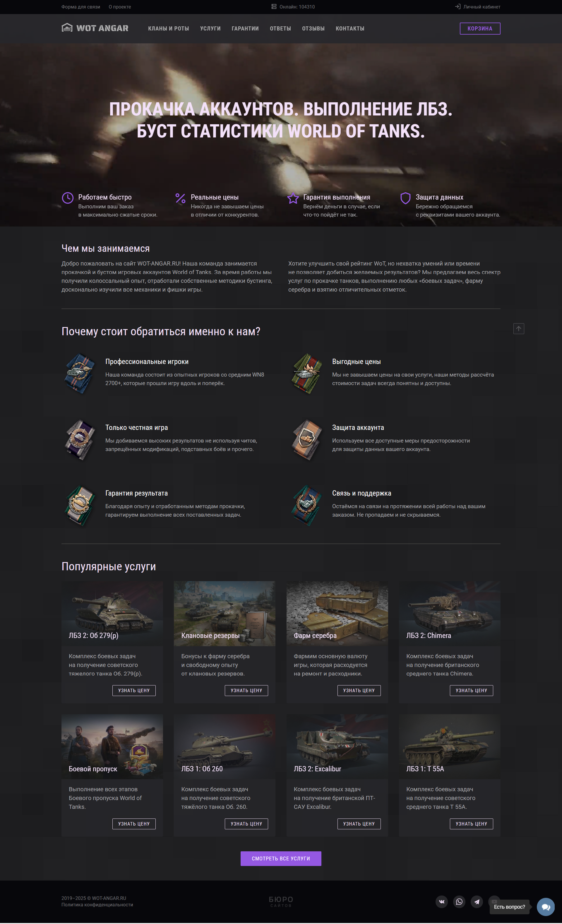
Task: Open the Форма для связи link
Action: [x=80, y=7]
